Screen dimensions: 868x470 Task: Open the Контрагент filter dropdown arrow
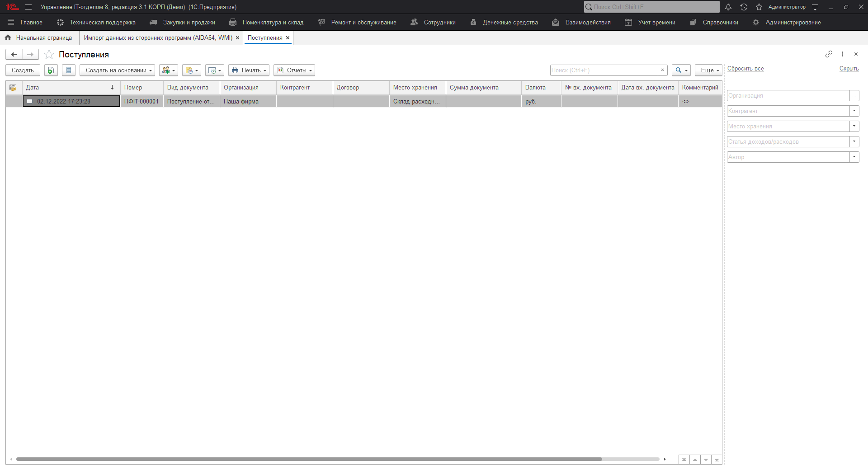click(x=854, y=111)
